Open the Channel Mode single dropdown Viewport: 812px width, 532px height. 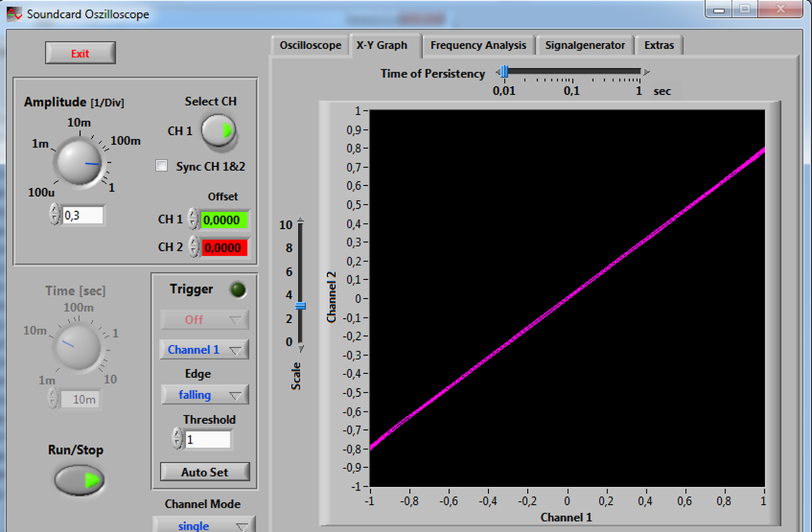204,526
